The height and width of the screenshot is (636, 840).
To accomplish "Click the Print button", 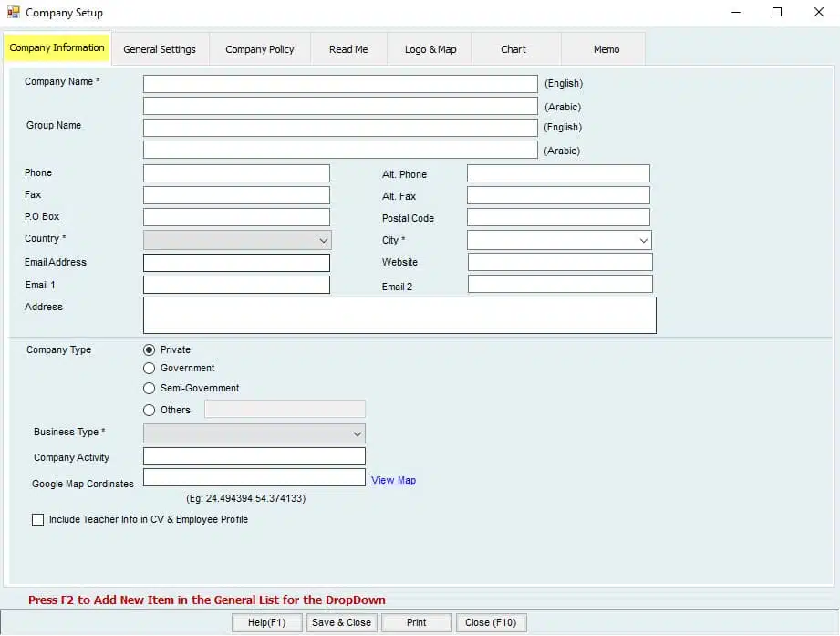I will point(417,622).
